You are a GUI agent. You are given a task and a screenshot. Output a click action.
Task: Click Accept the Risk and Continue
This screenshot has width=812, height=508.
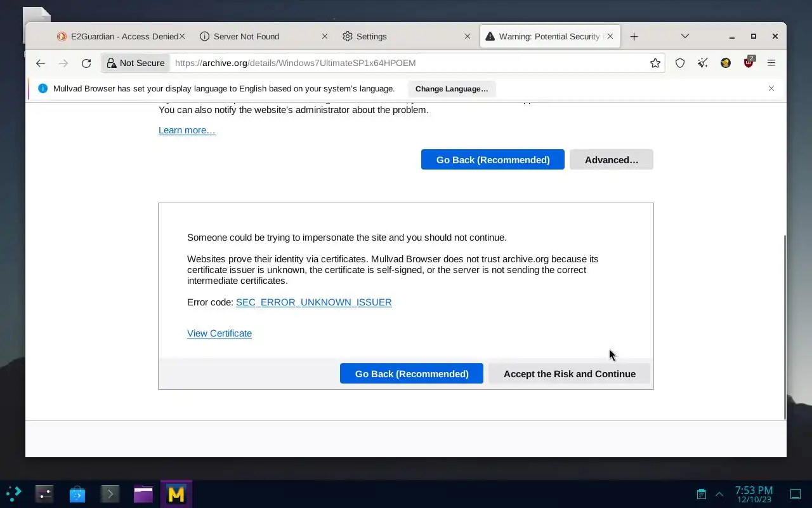coord(570,373)
